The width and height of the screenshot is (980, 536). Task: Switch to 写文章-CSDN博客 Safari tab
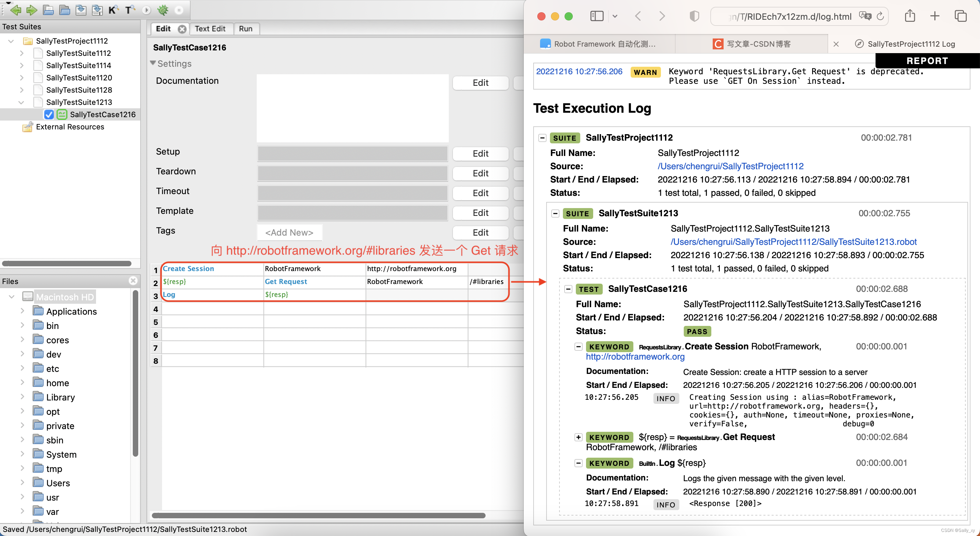[x=752, y=44]
